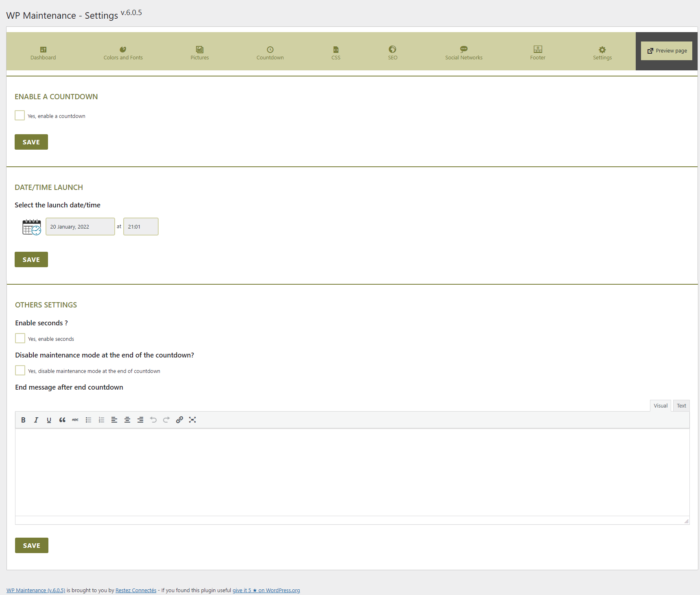Viewport: 700px width, 595px height.
Task: Click the undo arrow in editor toolbar
Action: coord(153,420)
